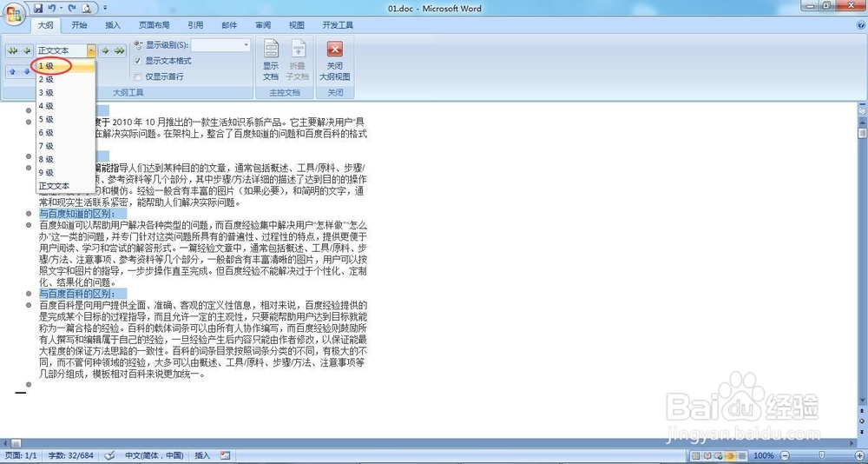The width and height of the screenshot is (868, 464).
Task: Switch to the 页面布局 tab
Action: click(155, 25)
